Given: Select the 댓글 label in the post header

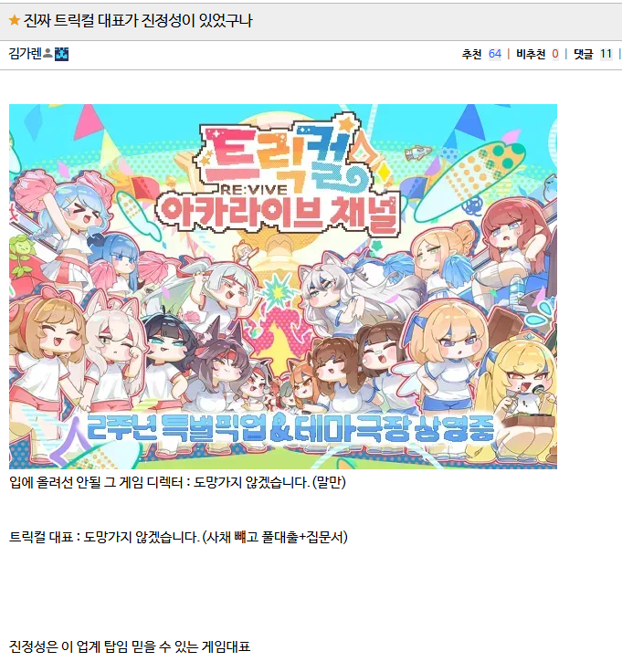Looking at the screenshot, I should [584, 54].
